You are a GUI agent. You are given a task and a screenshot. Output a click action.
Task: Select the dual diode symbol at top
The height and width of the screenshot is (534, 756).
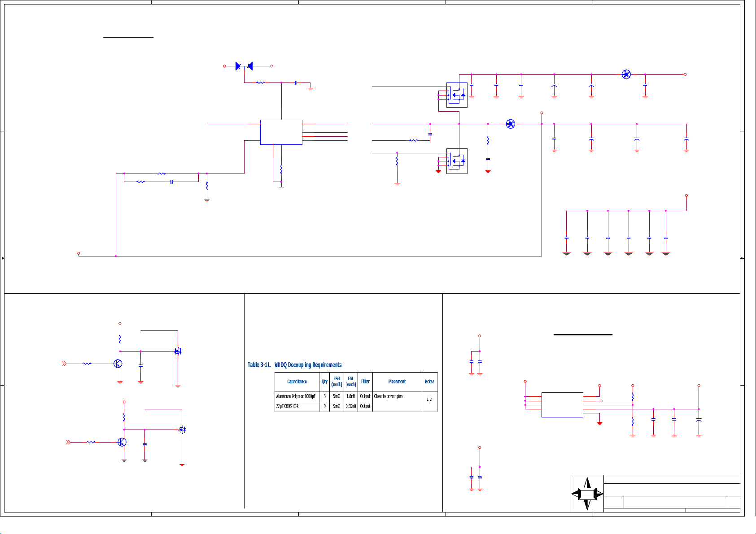click(x=244, y=66)
